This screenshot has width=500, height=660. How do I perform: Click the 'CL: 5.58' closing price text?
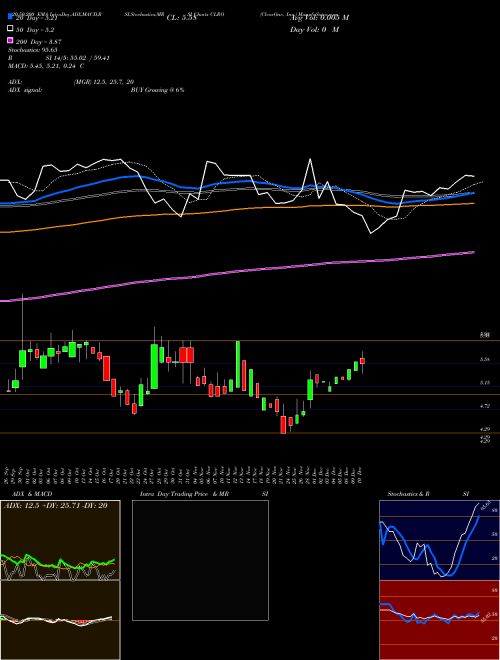pos(181,18)
